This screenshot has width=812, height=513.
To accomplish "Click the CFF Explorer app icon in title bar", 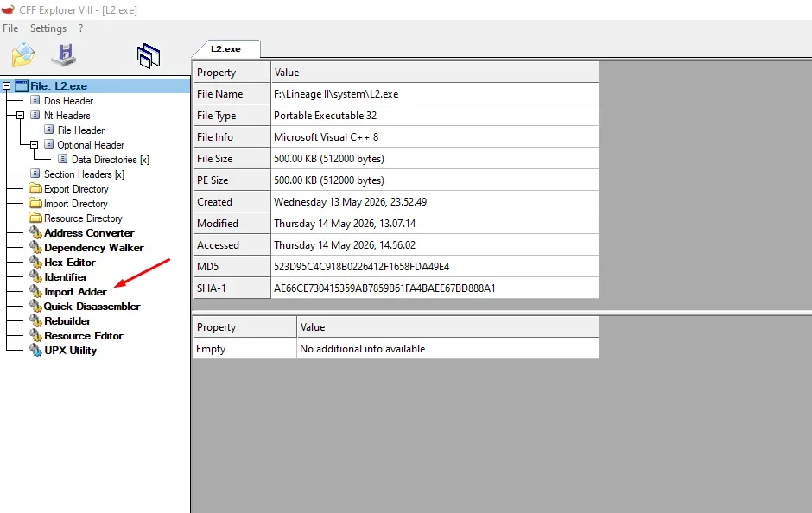I will click(8, 9).
